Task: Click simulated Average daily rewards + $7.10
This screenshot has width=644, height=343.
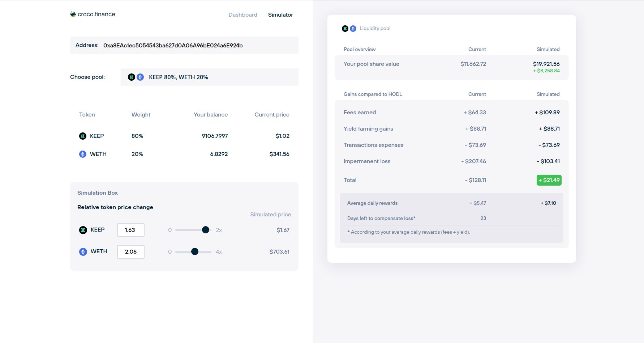Action: coord(548,203)
